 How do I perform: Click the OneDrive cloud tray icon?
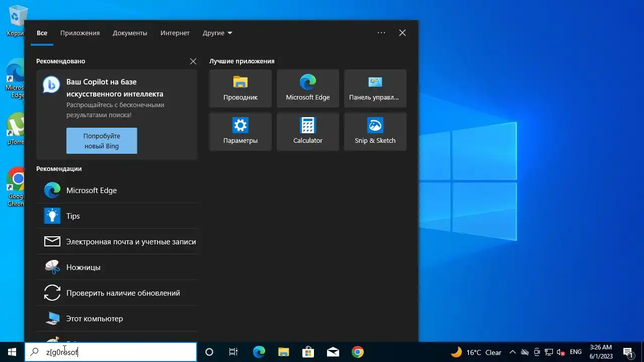(525, 352)
